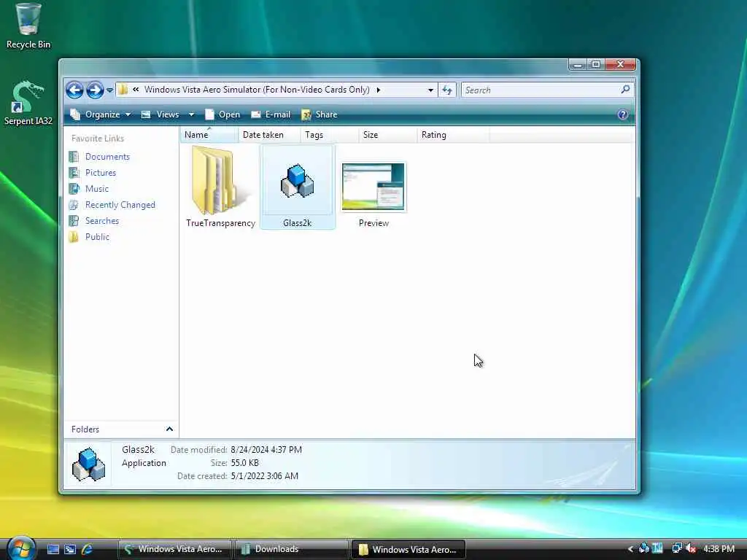The height and width of the screenshot is (560, 747).
Task: Click the Size value 55.0 KB
Action: click(245, 463)
